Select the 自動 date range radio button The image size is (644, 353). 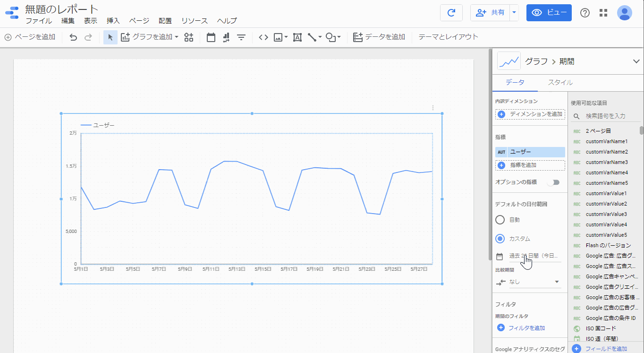tap(500, 220)
